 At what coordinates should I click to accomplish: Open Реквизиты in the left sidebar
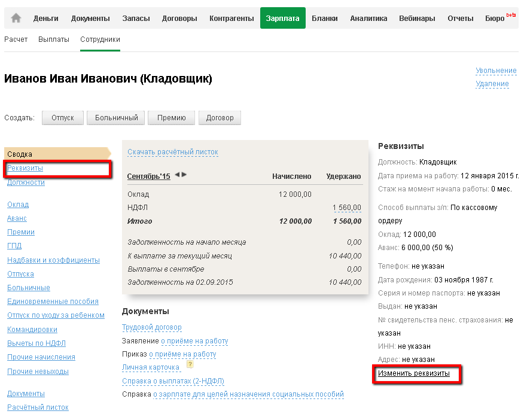(25, 169)
